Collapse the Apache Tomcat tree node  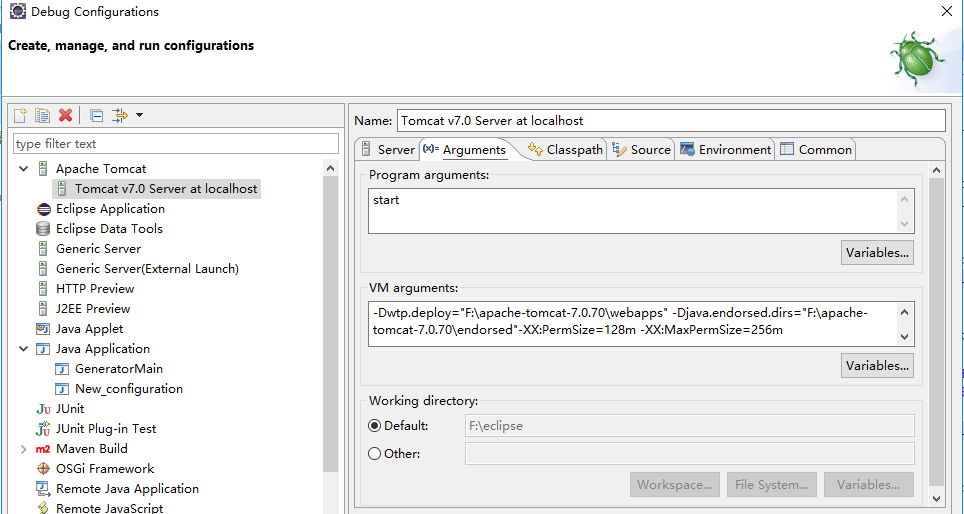coord(23,169)
